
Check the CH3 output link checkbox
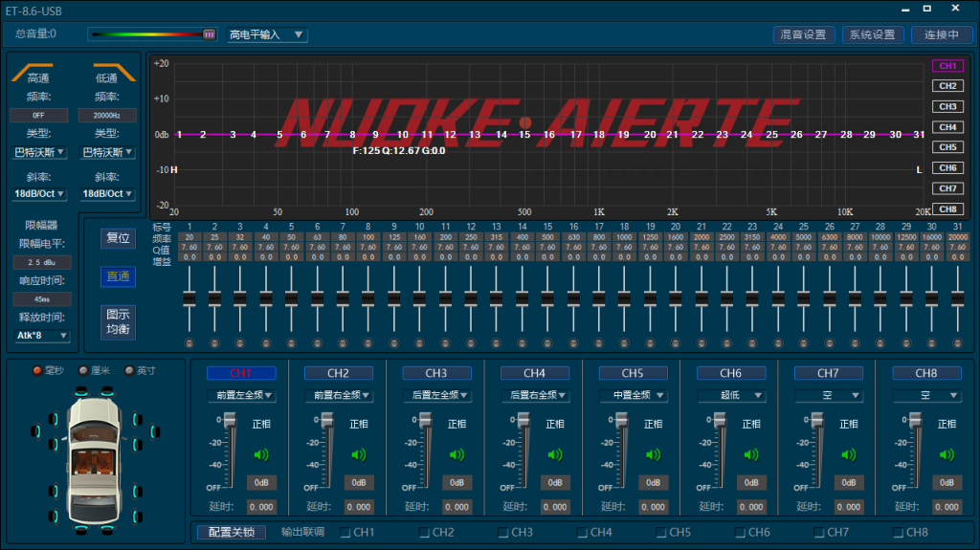click(x=503, y=533)
